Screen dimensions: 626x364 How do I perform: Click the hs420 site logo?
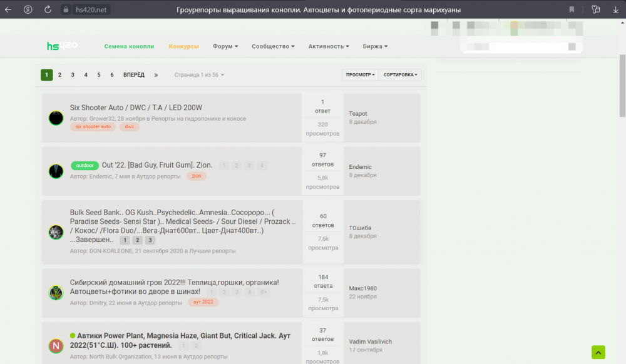[x=62, y=46]
